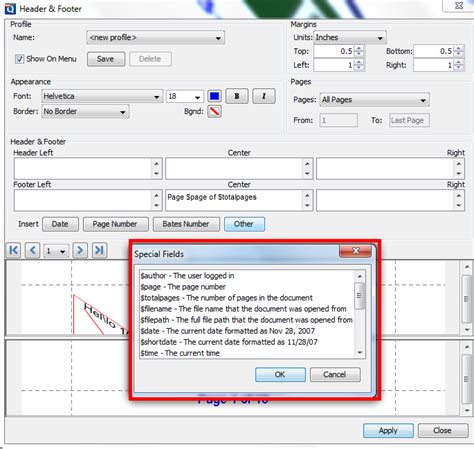Open the profile Name dropdown

pyautogui.click(x=155, y=37)
